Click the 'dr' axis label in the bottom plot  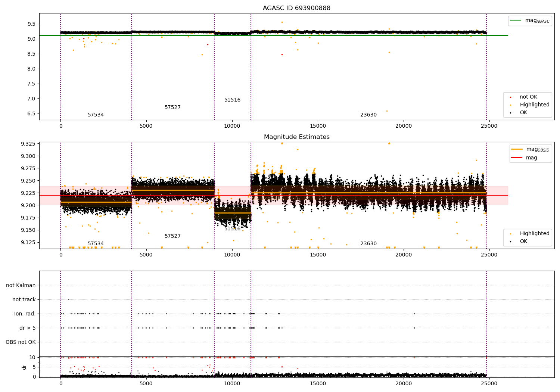[x=24, y=367]
